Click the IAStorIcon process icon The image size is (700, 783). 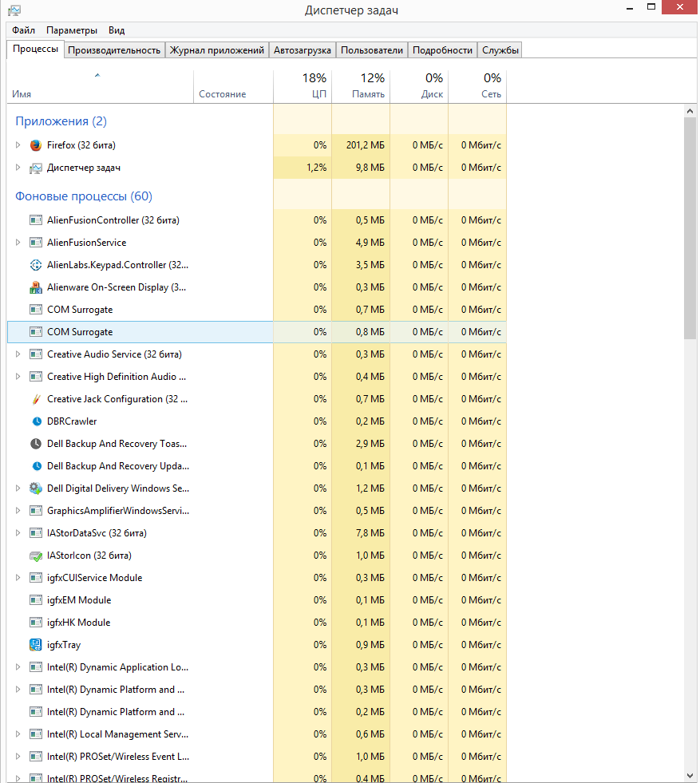(x=35, y=556)
